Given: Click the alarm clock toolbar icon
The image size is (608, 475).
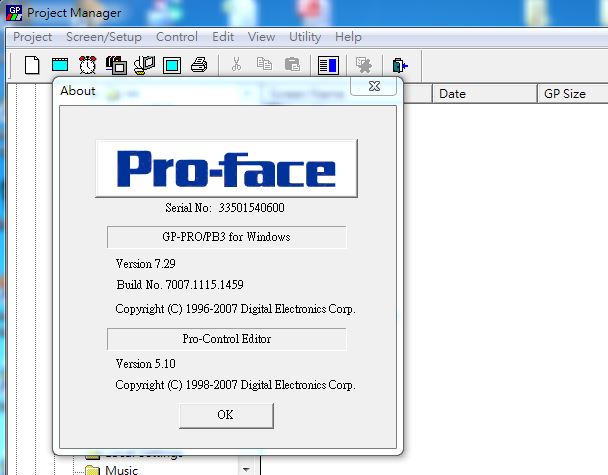Looking at the screenshot, I should 88,65.
